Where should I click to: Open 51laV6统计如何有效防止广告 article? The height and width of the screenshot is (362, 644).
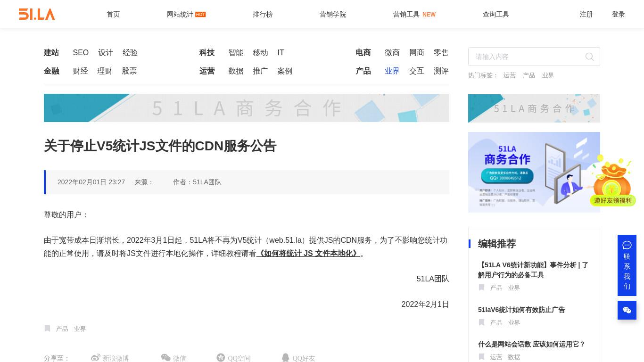coord(521,310)
